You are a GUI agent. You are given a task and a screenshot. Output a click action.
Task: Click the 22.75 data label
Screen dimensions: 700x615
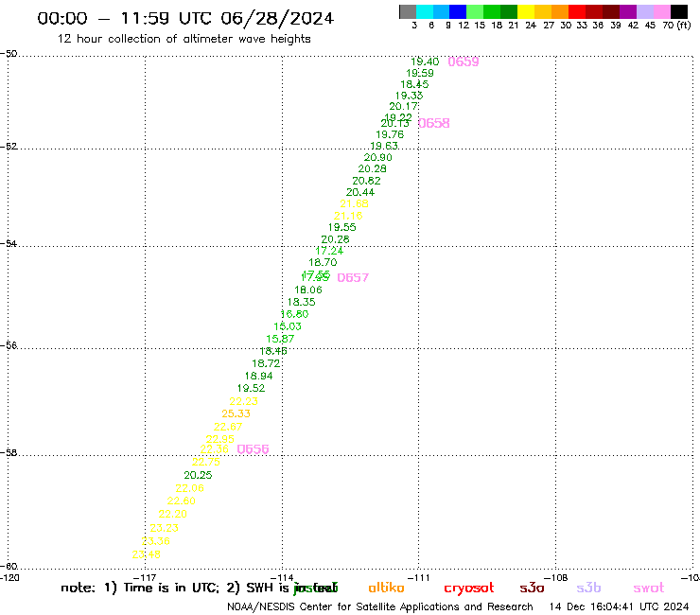pyautogui.click(x=206, y=462)
